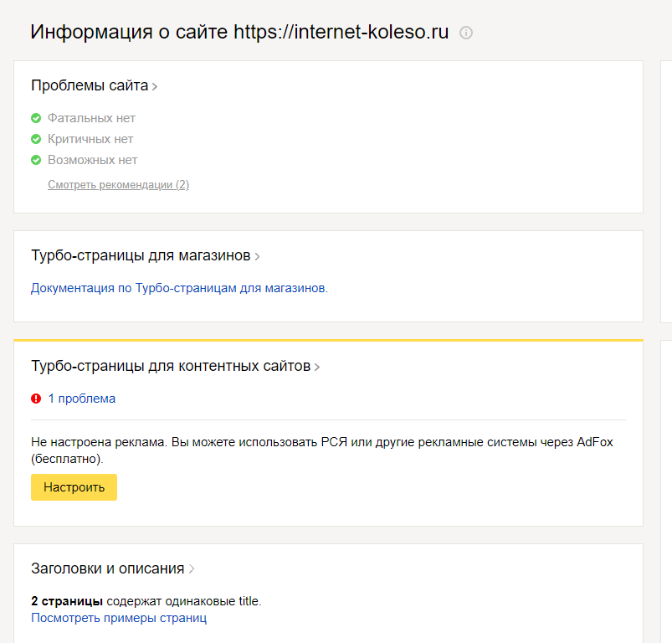Click the 1 проблема link

click(x=81, y=399)
